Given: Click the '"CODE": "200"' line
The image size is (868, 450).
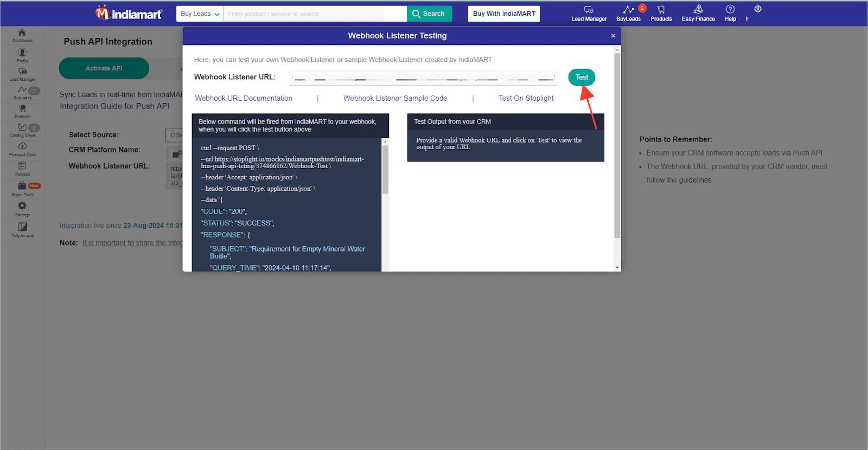Looking at the screenshot, I should click(224, 211).
